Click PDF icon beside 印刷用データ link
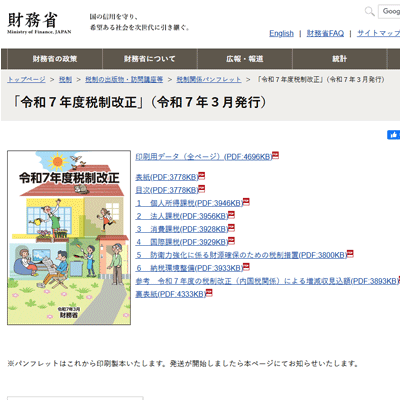 (x=276, y=155)
